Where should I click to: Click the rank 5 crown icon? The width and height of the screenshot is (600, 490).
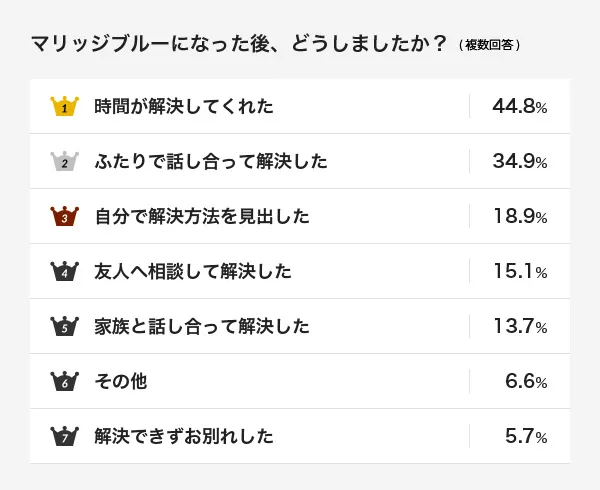[x=64, y=326]
